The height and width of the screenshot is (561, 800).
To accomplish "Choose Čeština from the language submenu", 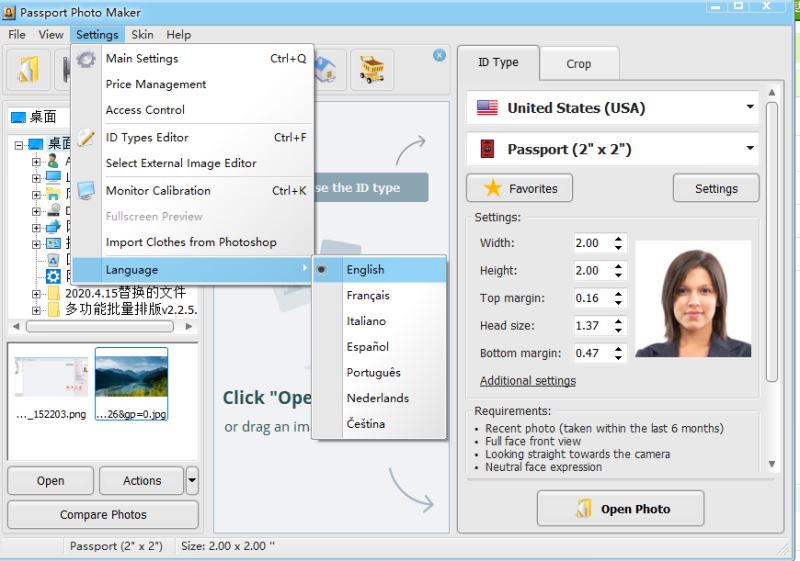I will pyautogui.click(x=379, y=423).
